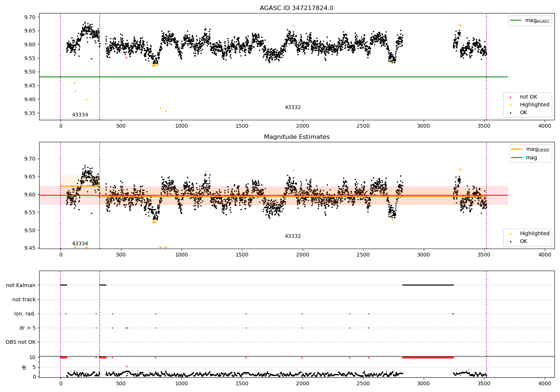Click the 9.45 y-tick in the middle plot

[x=30, y=248]
